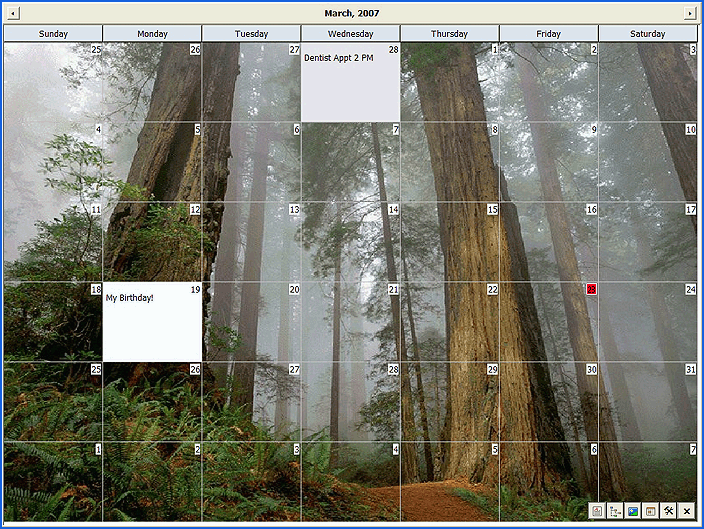
Task: Go to the next month arrow
Action: (x=690, y=13)
